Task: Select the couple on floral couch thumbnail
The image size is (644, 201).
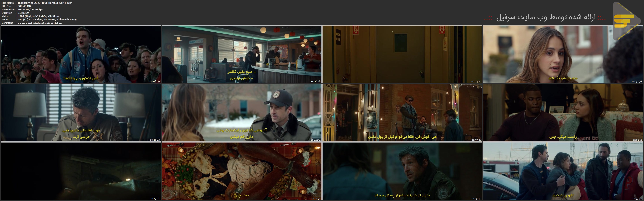Action: 563,113
